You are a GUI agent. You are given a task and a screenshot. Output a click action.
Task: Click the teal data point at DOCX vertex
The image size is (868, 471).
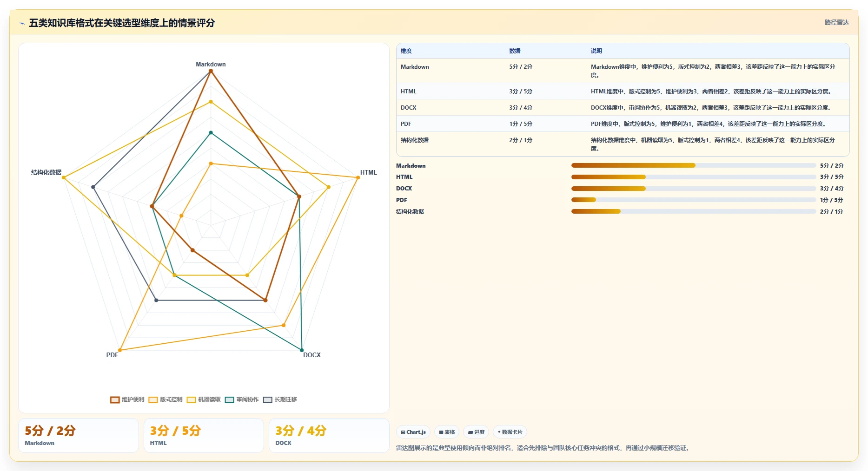tap(302, 350)
